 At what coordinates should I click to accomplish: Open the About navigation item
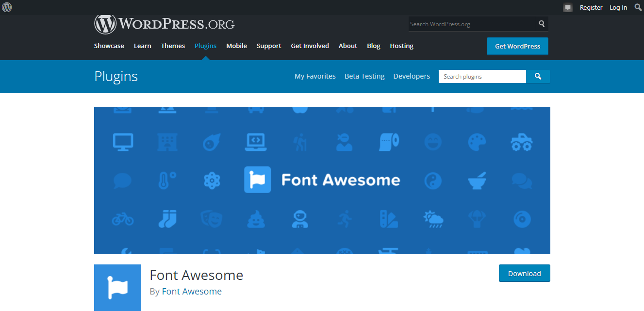click(x=348, y=46)
